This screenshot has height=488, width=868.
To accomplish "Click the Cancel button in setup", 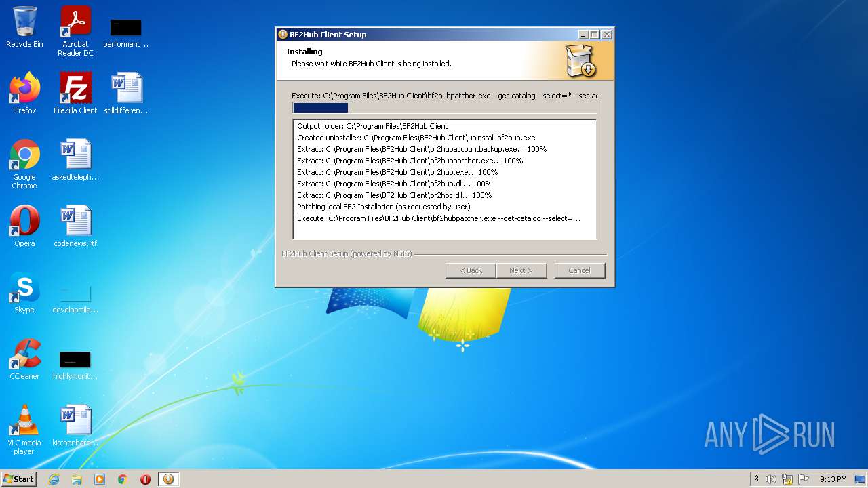I will (x=580, y=270).
